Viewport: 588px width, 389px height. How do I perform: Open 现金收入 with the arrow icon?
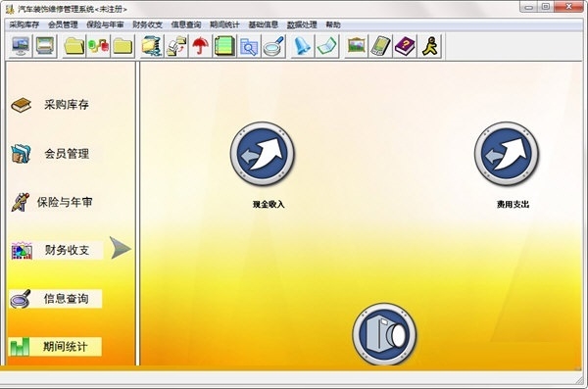tap(262, 154)
